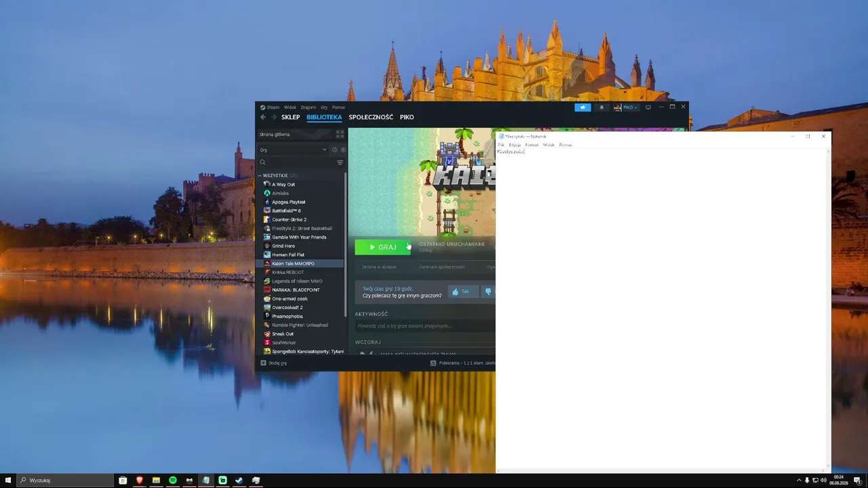Image resolution: width=868 pixels, height=488 pixels.
Task: Select Rumble Fighter: Unleashed
Action: (301, 325)
